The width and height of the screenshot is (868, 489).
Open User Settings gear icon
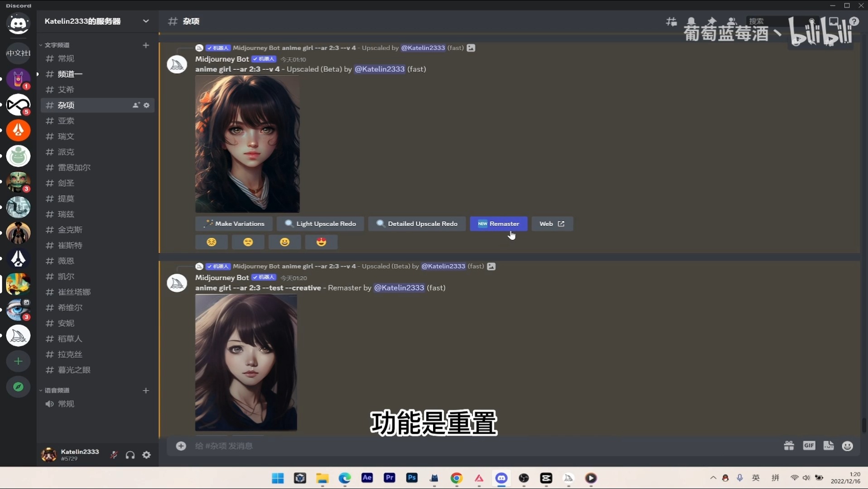point(146,455)
